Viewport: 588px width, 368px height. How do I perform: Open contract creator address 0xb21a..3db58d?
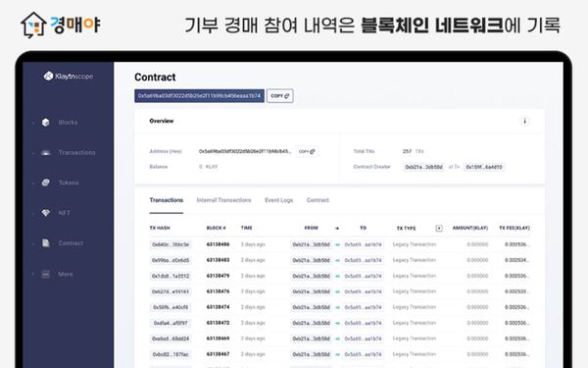(423, 167)
